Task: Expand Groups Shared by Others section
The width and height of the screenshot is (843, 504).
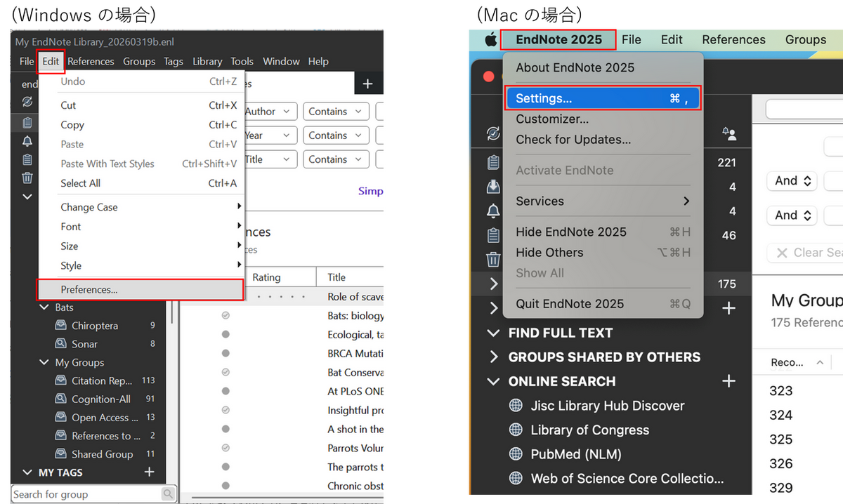Action: pos(493,357)
